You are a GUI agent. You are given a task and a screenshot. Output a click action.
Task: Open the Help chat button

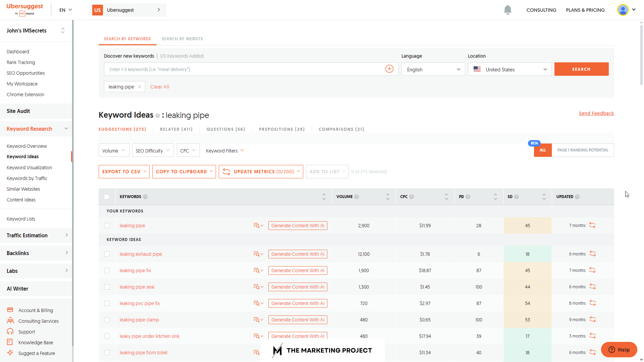(x=619, y=350)
